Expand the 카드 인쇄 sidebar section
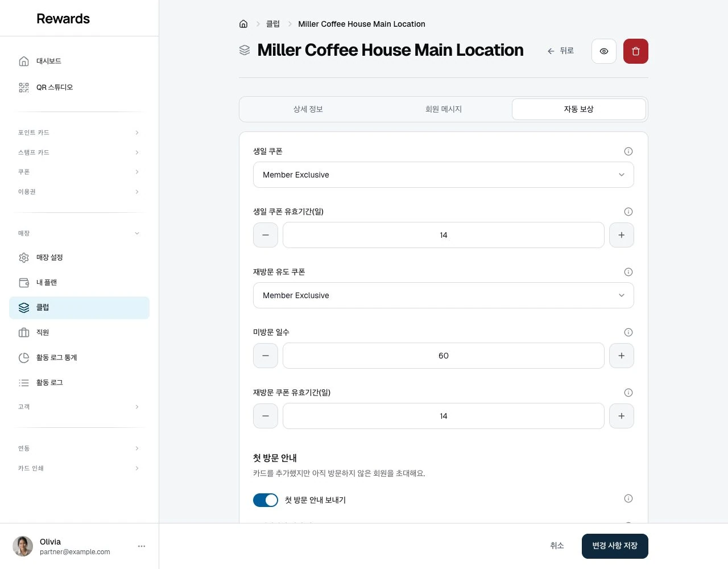The image size is (728, 569). [79, 468]
